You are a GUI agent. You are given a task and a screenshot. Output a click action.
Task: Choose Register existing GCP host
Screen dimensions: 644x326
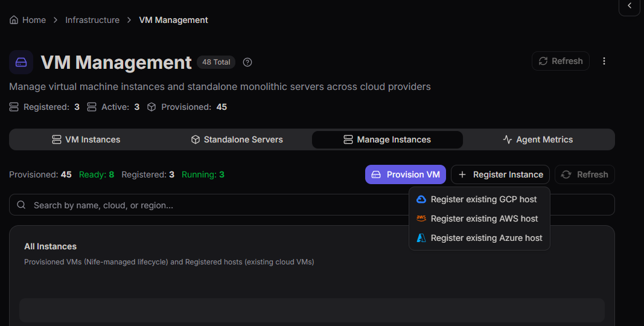click(x=479, y=199)
